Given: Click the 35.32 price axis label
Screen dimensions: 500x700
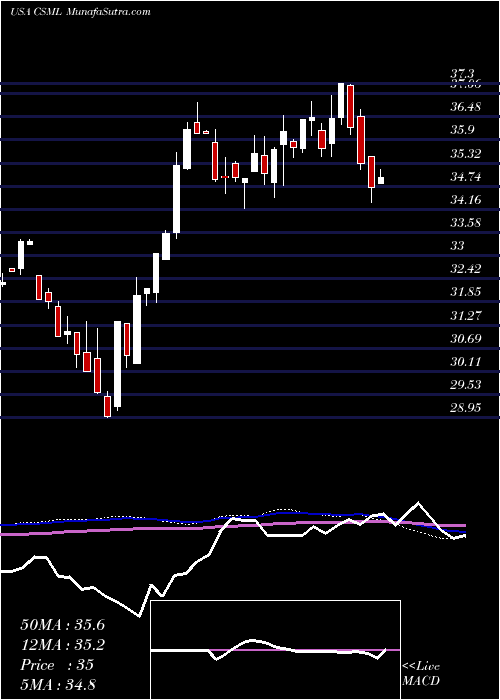Looking at the screenshot, I should [x=465, y=154].
